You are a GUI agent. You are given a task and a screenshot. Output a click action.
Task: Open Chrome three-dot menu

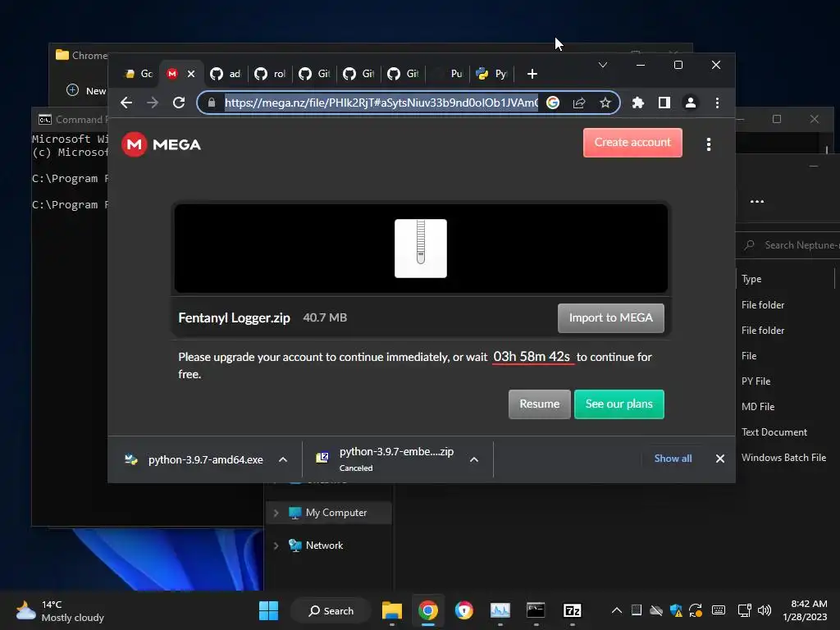pyautogui.click(x=717, y=103)
